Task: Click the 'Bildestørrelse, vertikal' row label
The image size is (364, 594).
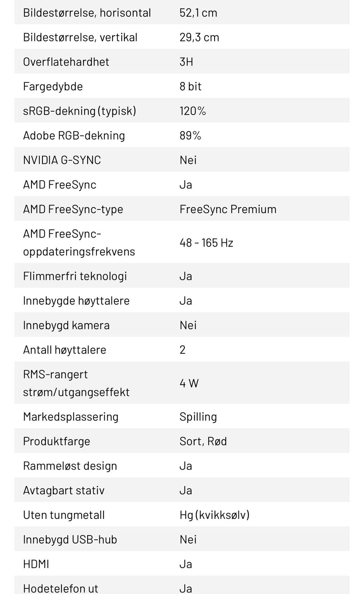Action: 80,37
